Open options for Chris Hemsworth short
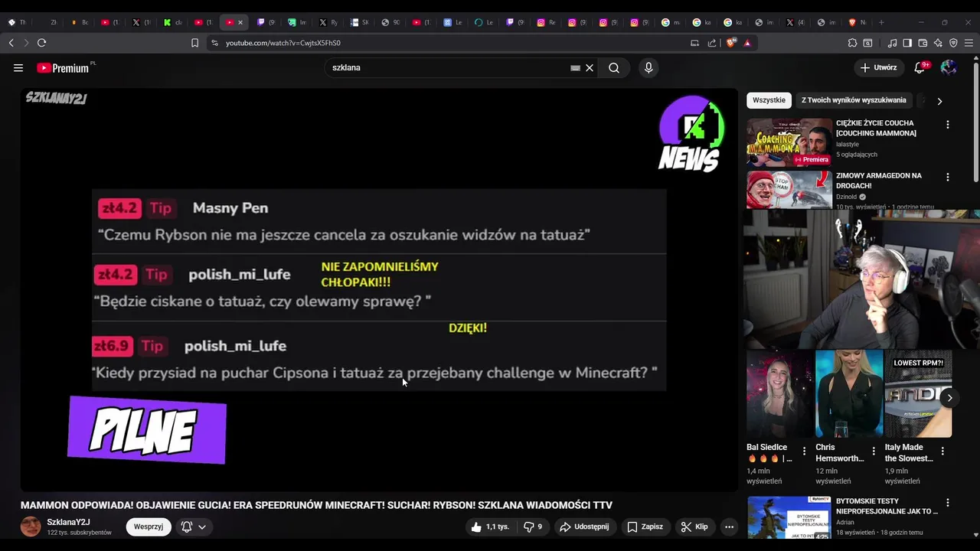 [874, 452]
